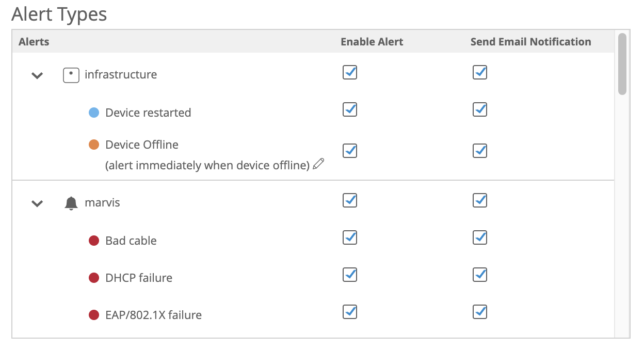Edit Device Offline alert with pencil icon
Viewport: 644px width, 350px height.
pos(318,164)
